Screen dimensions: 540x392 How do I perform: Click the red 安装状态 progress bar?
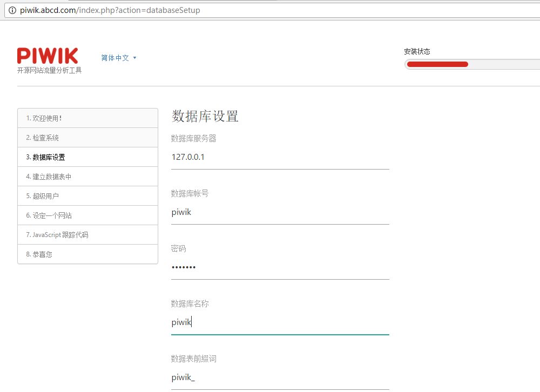pyautogui.click(x=437, y=64)
